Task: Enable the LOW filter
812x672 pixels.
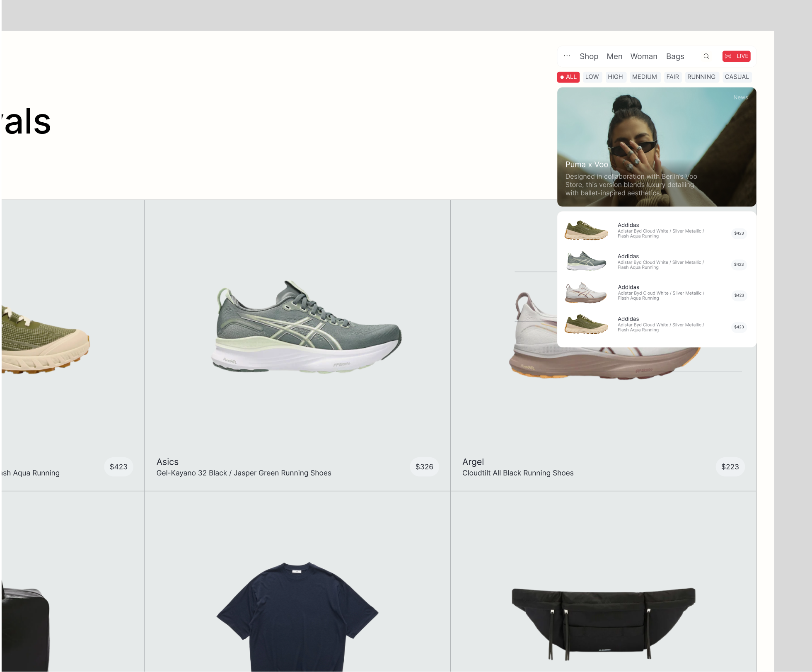Action: pos(592,77)
